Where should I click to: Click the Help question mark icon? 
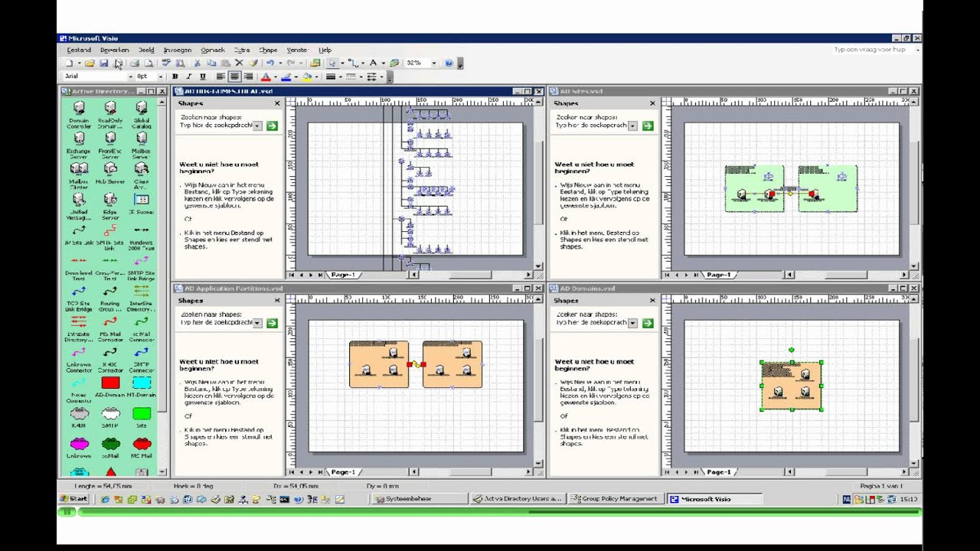point(449,63)
